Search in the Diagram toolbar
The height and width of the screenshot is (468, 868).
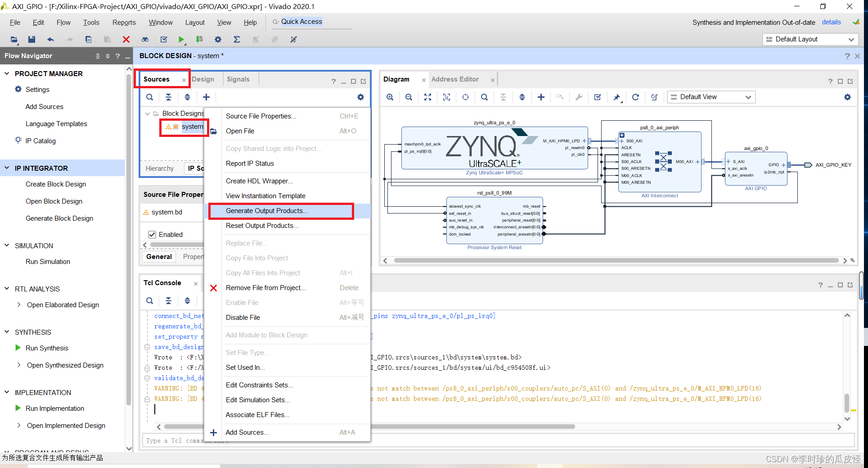[x=484, y=97]
